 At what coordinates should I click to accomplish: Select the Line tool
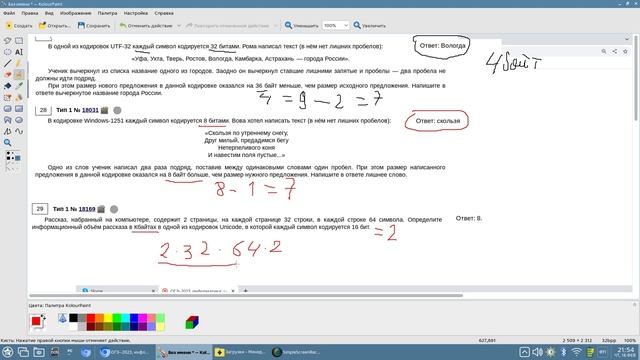click(7, 63)
